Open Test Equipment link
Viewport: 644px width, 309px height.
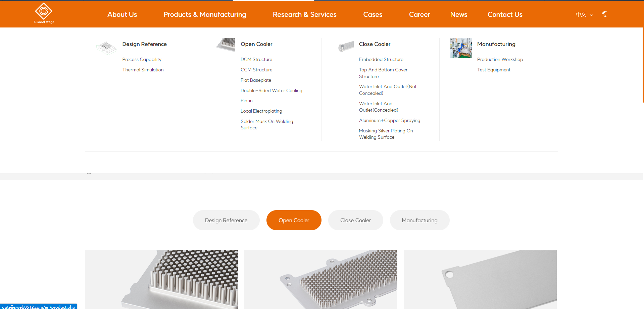pyautogui.click(x=494, y=70)
